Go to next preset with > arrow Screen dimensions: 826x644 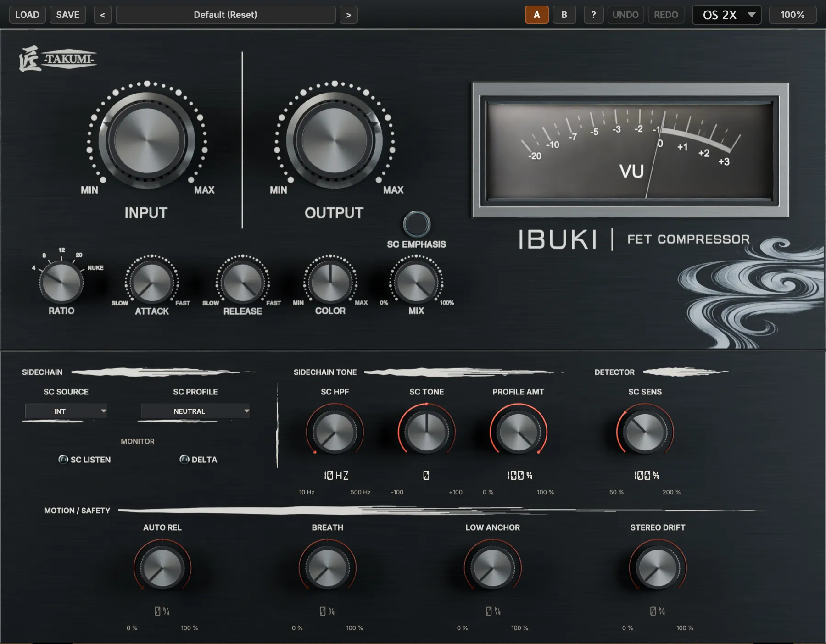click(x=348, y=15)
